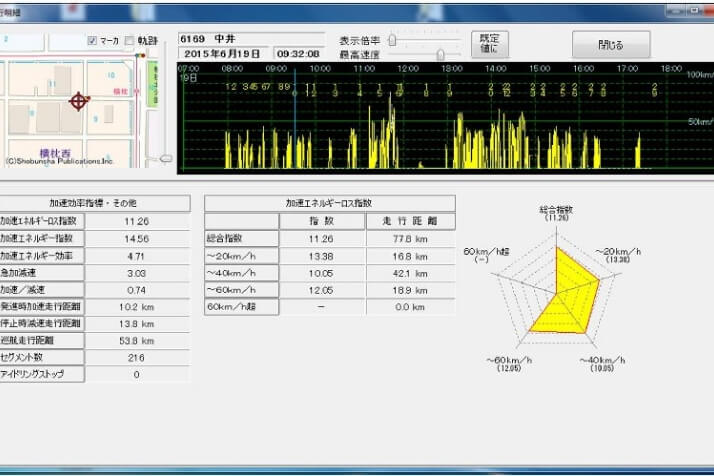This screenshot has width=714, height=476.
Task: Click the index value 12.05 in table
Action: coord(321,290)
